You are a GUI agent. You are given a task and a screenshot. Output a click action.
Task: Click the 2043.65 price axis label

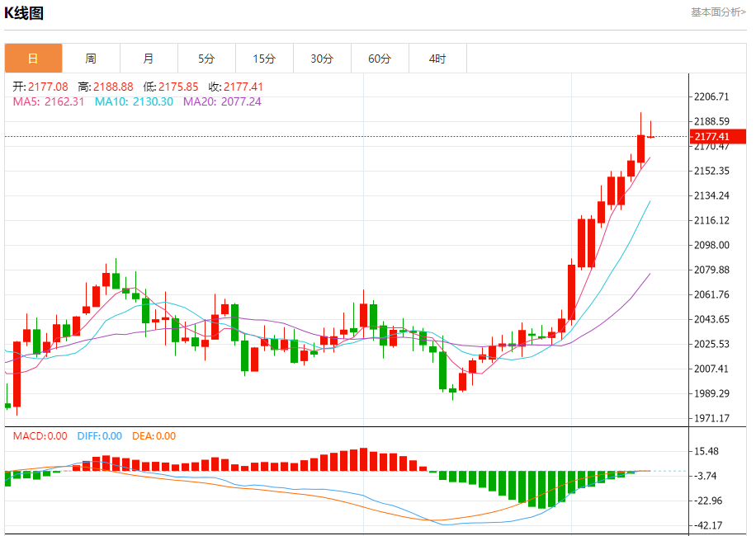[711, 319]
